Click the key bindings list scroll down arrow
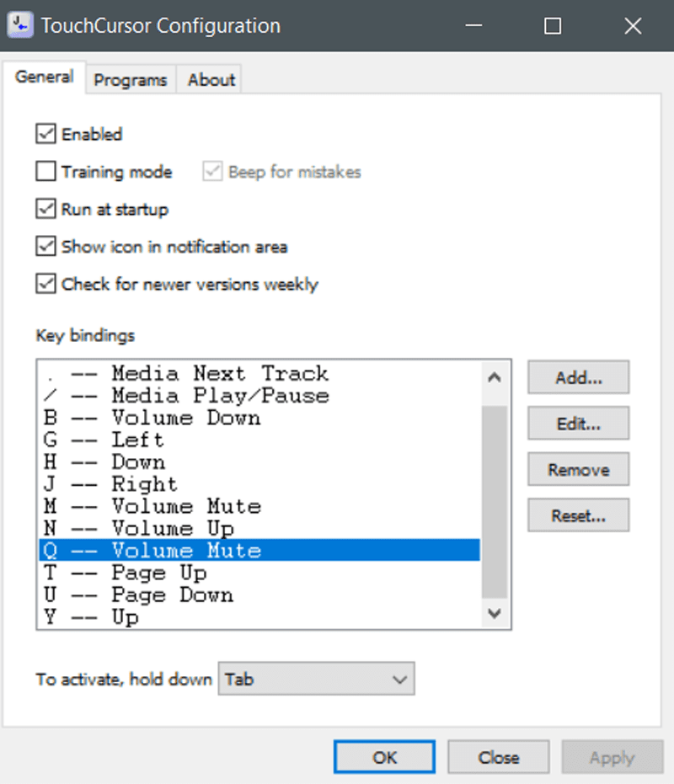 (x=495, y=613)
